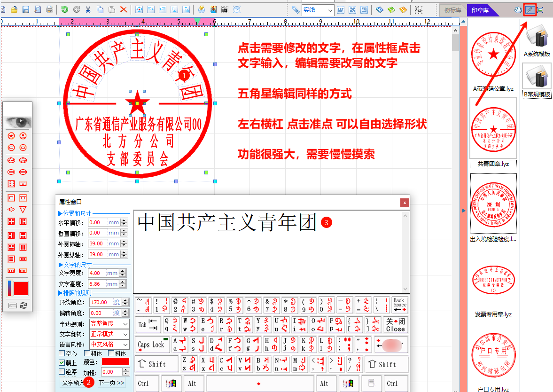The image size is (553, 392).
Task: Uncheck the 朝上 checkbox
Action: coord(62,362)
